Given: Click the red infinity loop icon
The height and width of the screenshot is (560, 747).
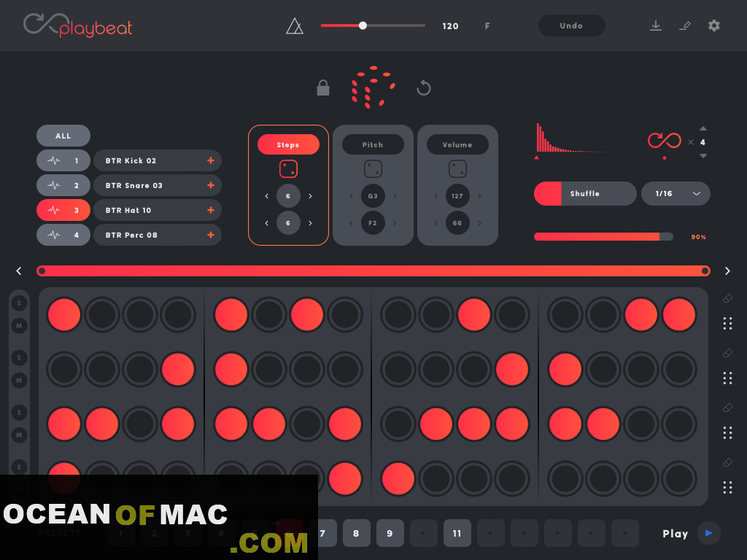Looking at the screenshot, I should click(x=664, y=141).
